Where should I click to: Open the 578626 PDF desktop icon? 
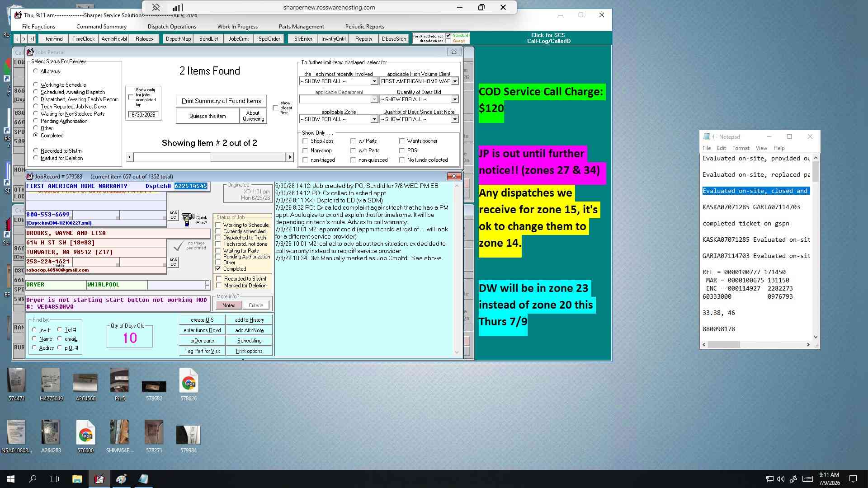coord(189,385)
